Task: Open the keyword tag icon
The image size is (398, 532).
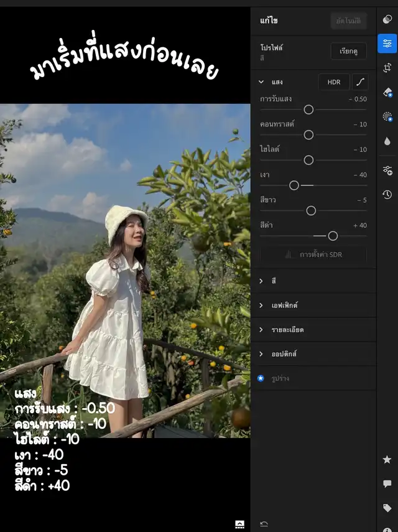Action: 387,508
